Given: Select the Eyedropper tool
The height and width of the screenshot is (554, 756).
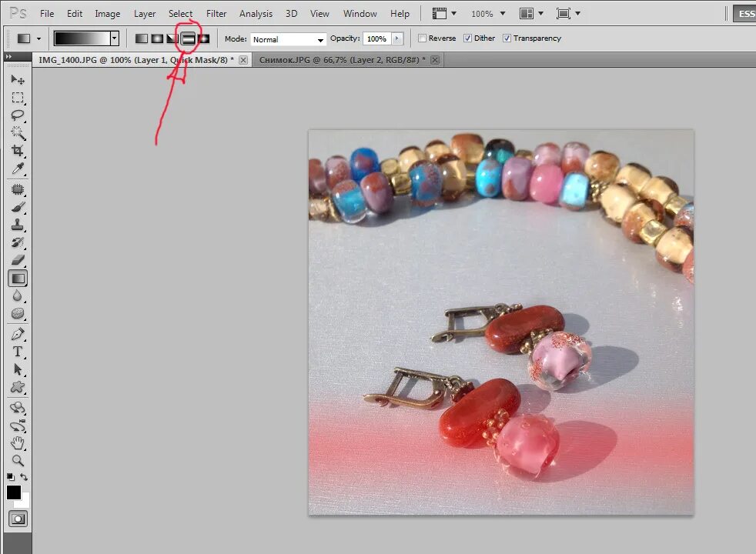Looking at the screenshot, I should (18, 169).
